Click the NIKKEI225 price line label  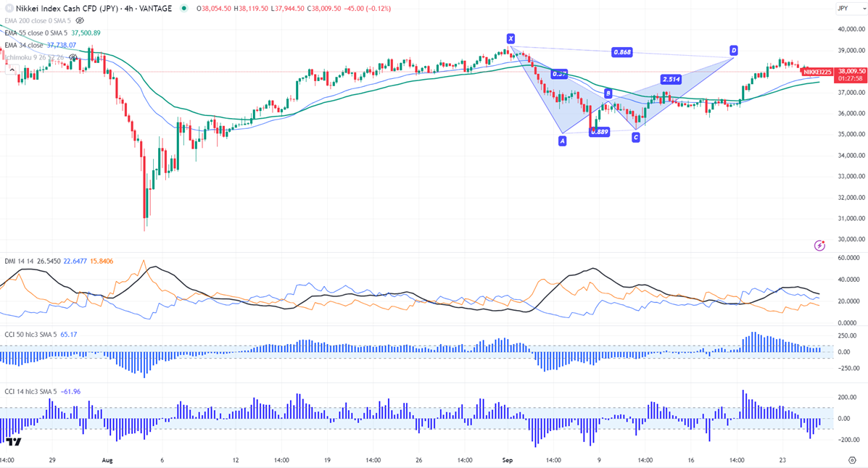(x=817, y=72)
